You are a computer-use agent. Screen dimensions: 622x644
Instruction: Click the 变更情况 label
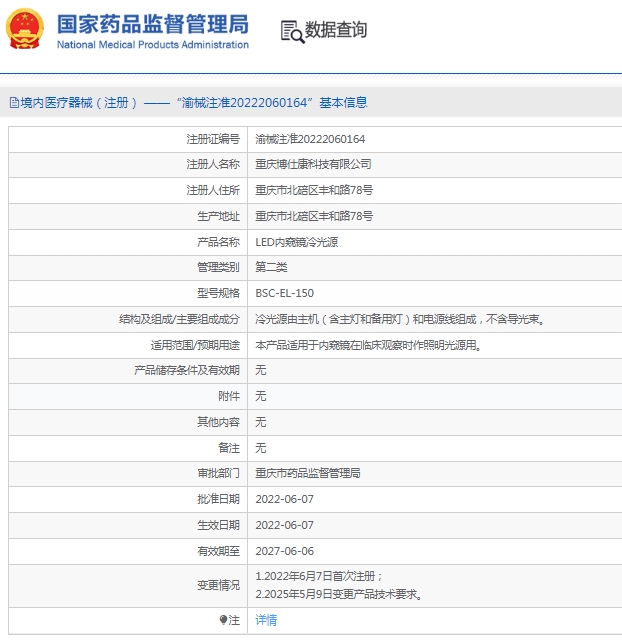coord(218,585)
